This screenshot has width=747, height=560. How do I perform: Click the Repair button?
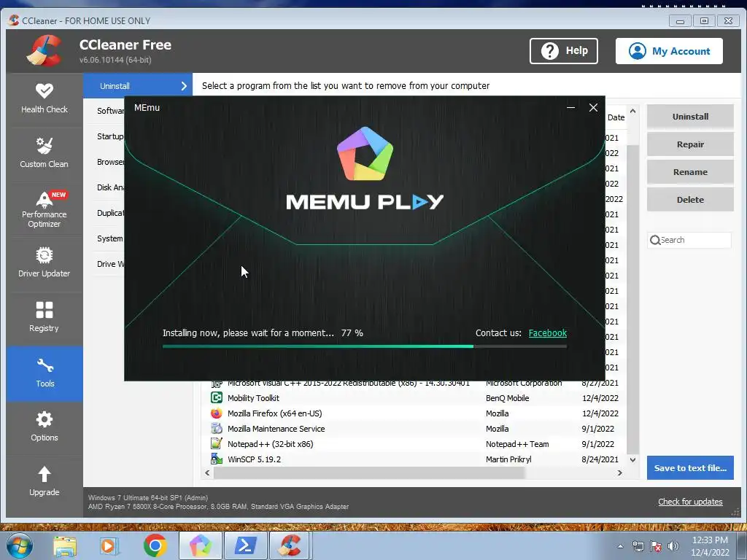click(x=690, y=144)
